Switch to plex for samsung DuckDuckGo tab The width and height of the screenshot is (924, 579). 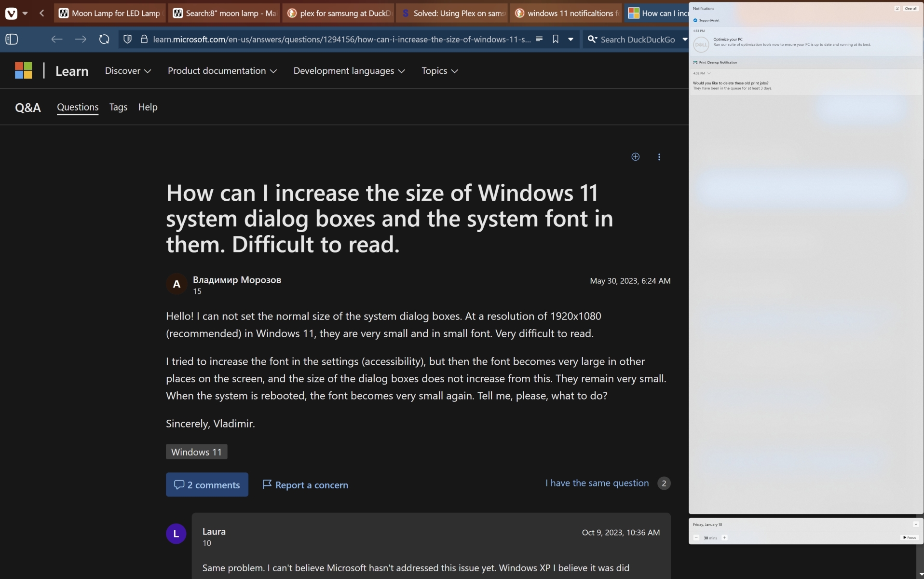tap(339, 14)
